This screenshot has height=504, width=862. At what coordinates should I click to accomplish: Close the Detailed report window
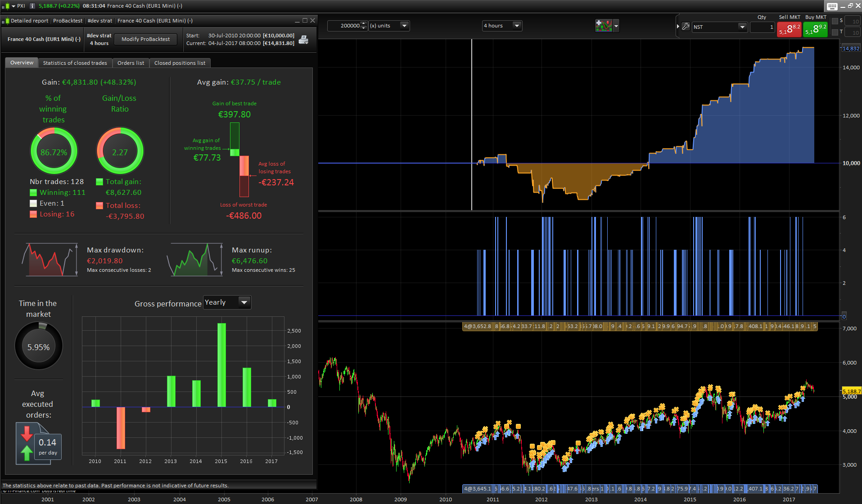point(313,21)
